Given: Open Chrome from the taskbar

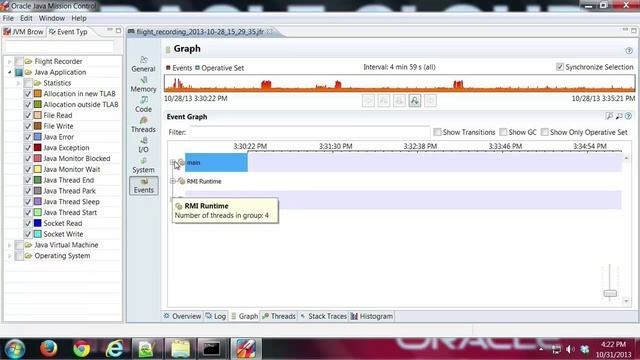Looking at the screenshot, I should [x=82, y=349].
